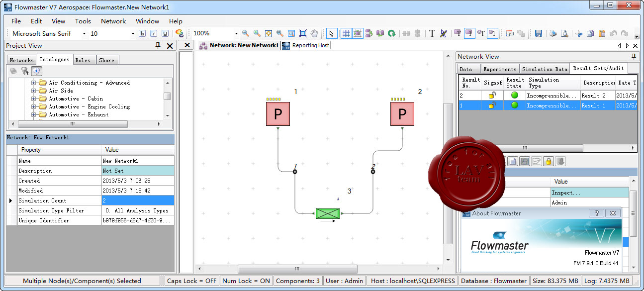The width and height of the screenshot is (644, 291).
Task: Click the print preview icon
Action: click(x=564, y=33)
